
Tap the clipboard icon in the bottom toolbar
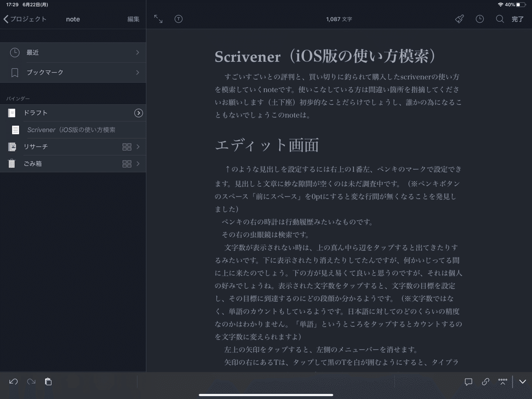[x=48, y=381]
